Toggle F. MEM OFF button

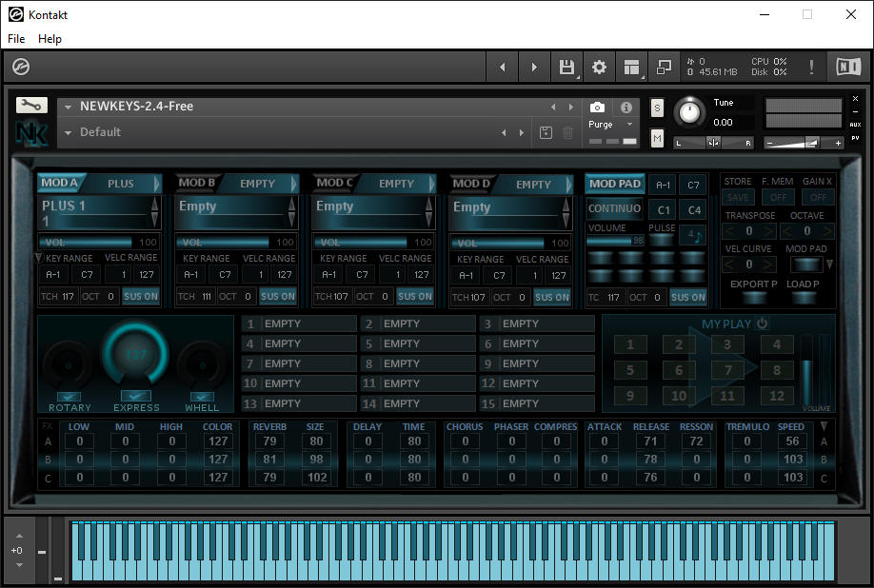[778, 197]
